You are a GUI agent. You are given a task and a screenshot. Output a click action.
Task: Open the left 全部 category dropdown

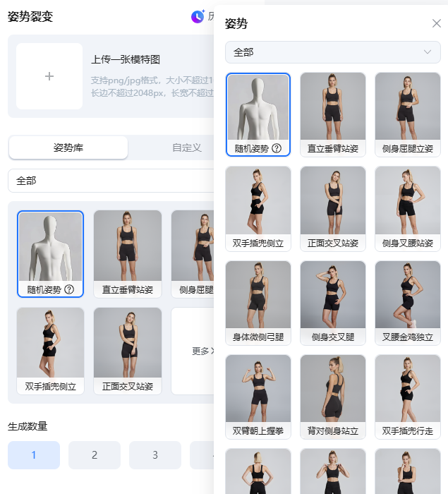[111, 181]
